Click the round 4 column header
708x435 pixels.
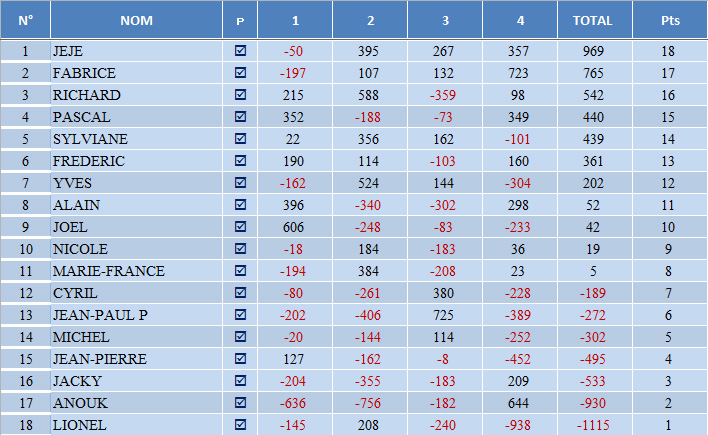[x=520, y=20]
